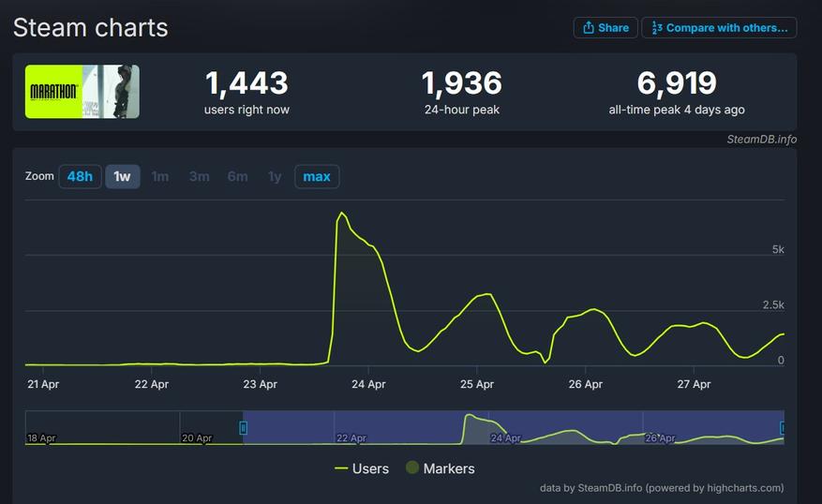Viewport: 822px width, 504px height.
Task: Click the 23 Apr axis label
Action: coord(260,384)
